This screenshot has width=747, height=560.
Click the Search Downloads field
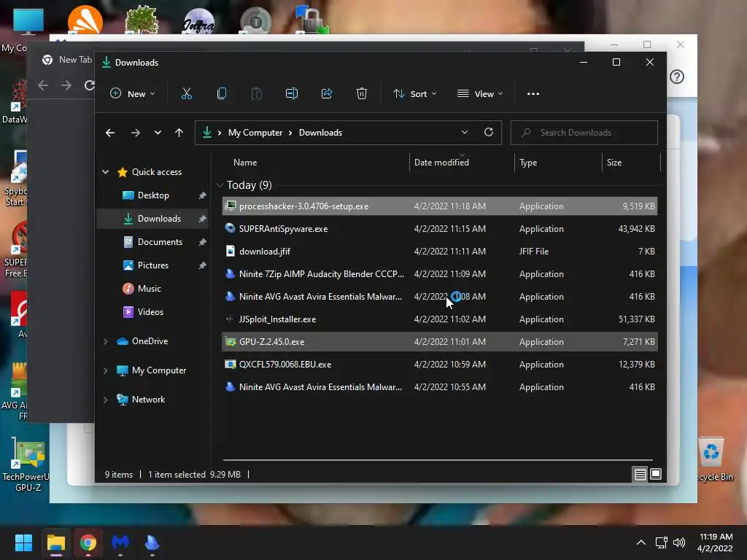[x=584, y=133]
